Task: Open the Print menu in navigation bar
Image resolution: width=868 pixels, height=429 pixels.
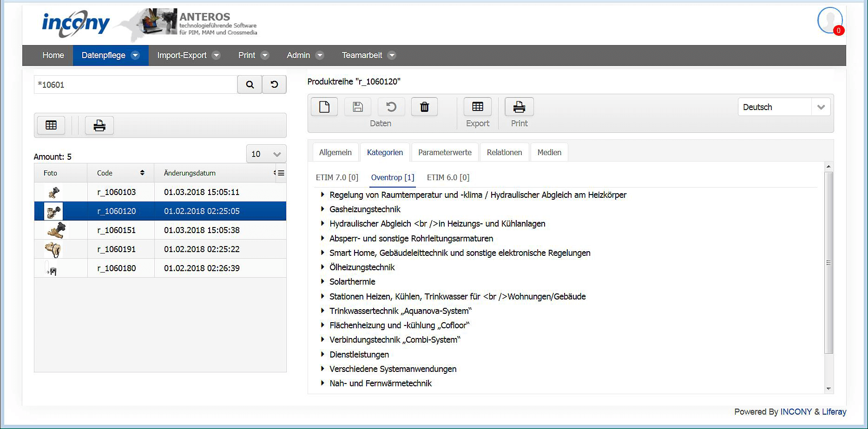Action: tap(253, 55)
